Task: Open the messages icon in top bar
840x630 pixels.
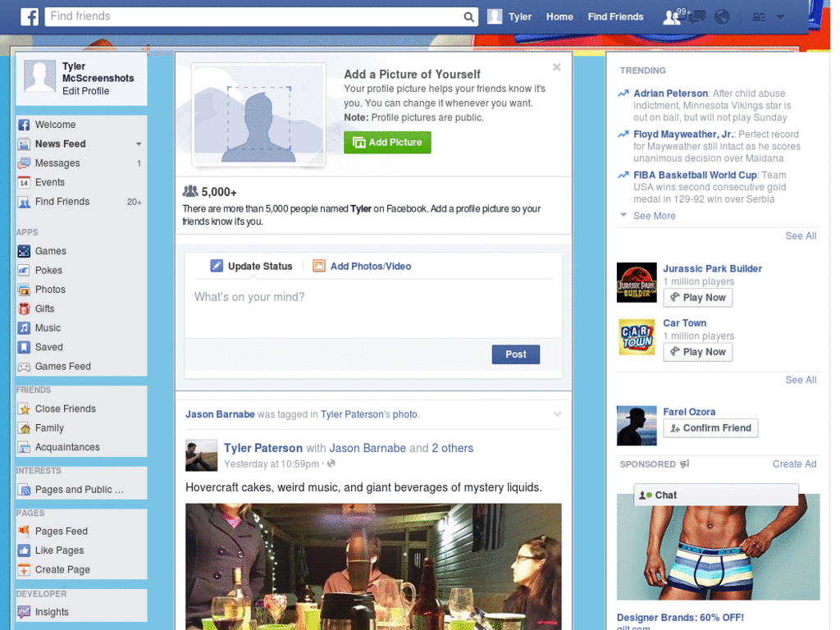Action: click(697, 17)
